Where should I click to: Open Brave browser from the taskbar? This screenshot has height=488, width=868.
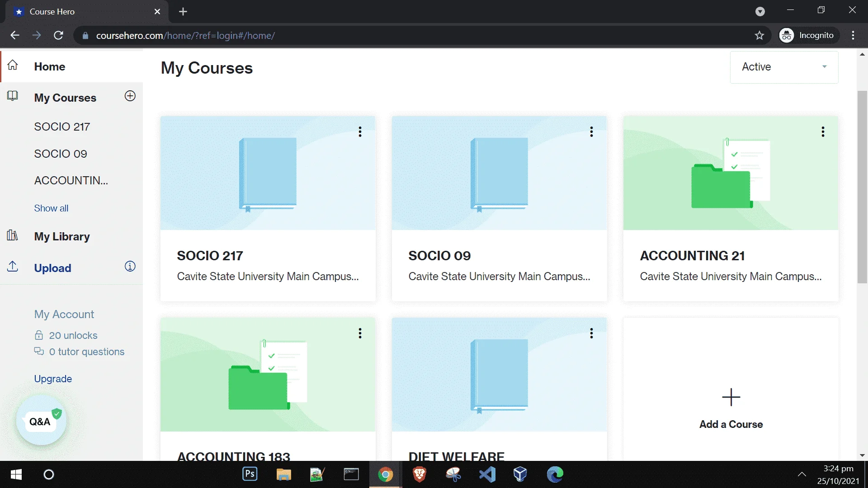tap(420, 474)
